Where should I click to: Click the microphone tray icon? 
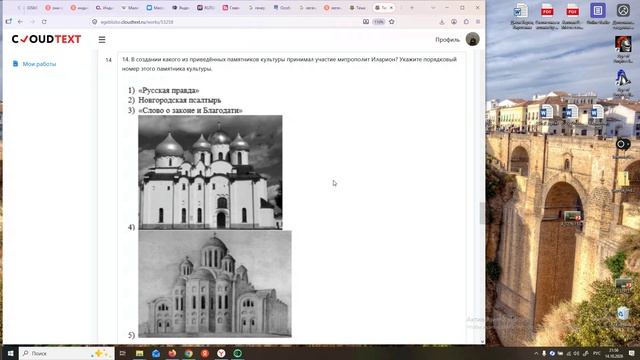pos(544,353)
